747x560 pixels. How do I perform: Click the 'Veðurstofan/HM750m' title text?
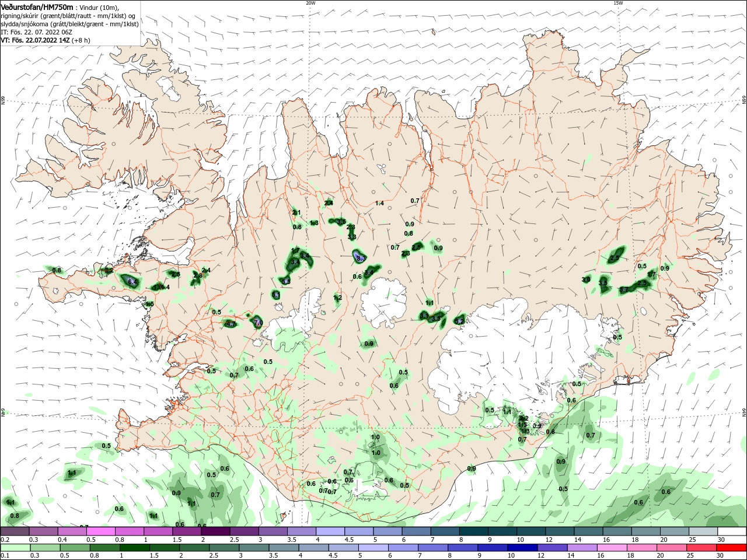point(37,6)
